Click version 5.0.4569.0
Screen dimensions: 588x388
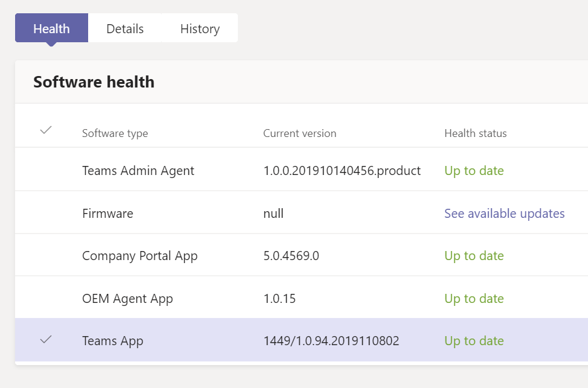291,256
